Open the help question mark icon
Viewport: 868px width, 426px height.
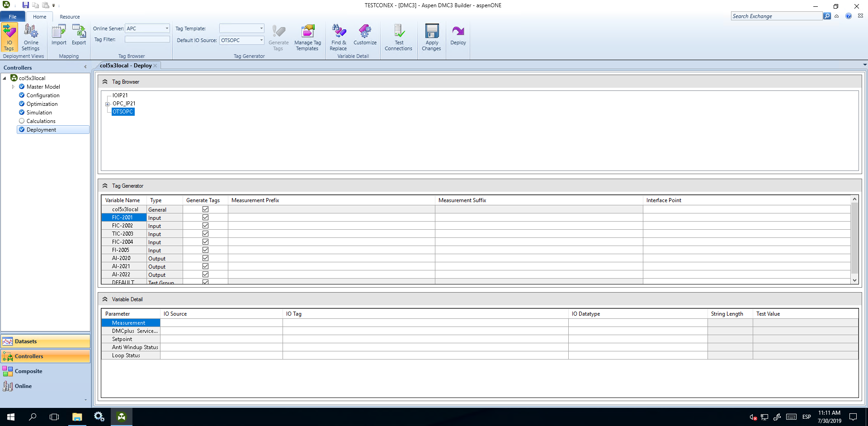point(849,16)
